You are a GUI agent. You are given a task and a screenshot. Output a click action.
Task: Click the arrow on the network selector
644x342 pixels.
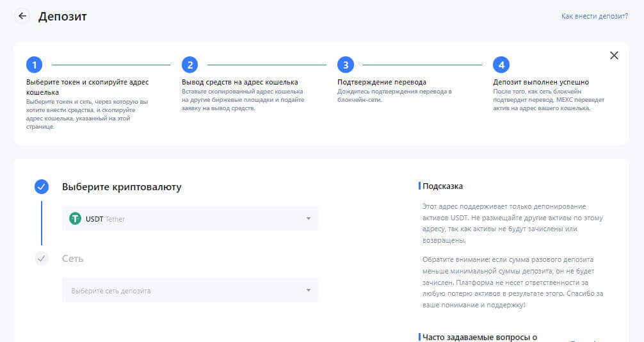[x=308, y=290]
